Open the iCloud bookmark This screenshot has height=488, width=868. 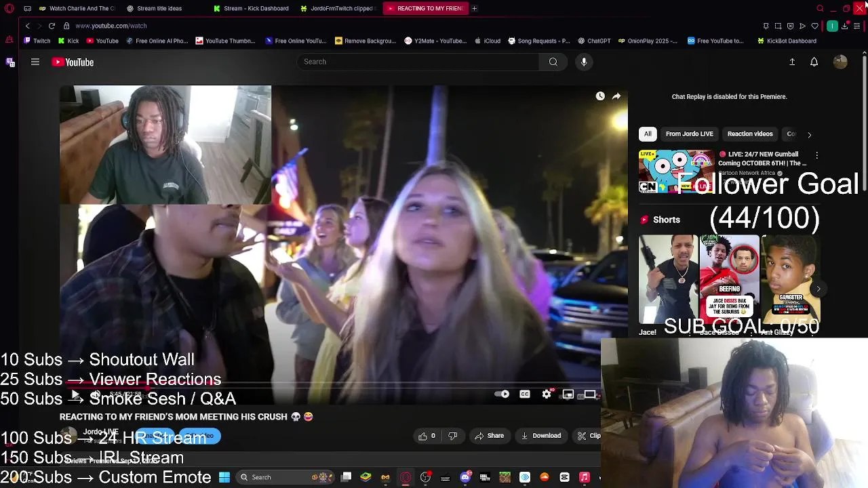pyautogui.click(x=488, y=41)
